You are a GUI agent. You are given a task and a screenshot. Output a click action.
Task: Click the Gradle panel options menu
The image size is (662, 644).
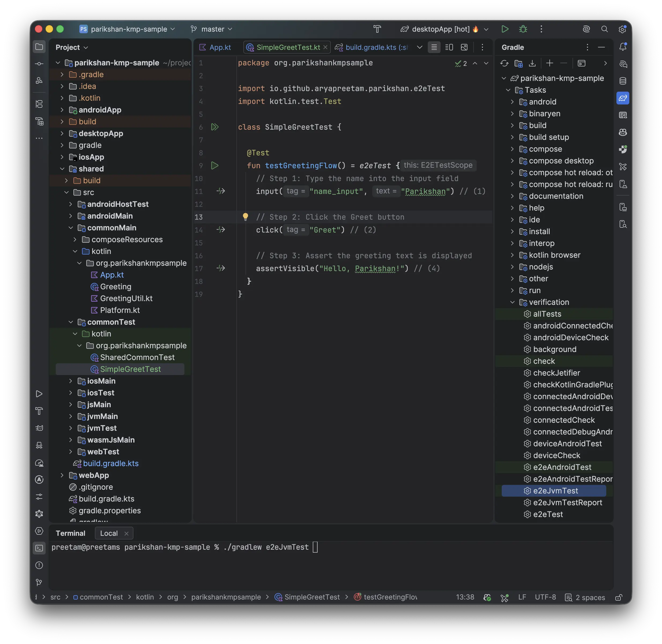tap(587, 47)
